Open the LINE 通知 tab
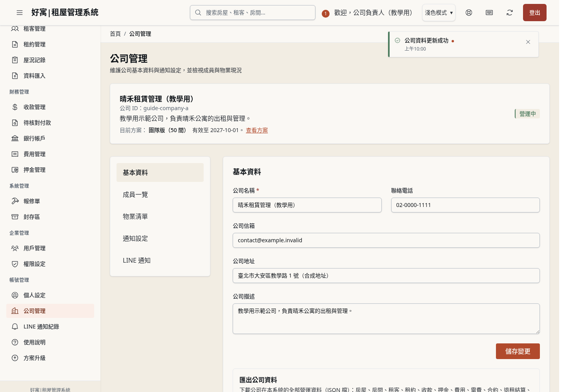 pos(160,260)
